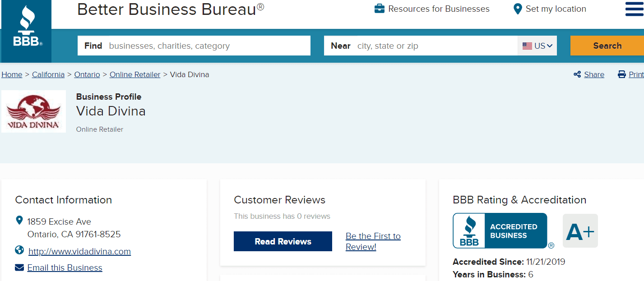Go to Online Retailer breadcrumb
Image resolution: width=644 pixels, height=281 pixels.
[x=135, y=74]
